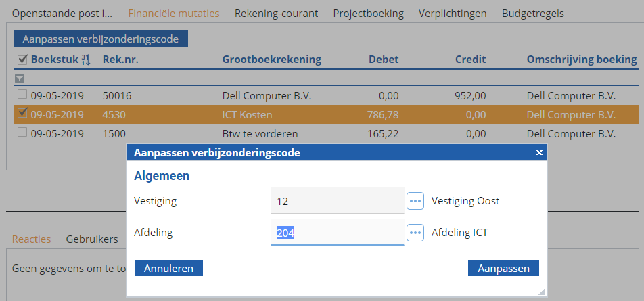Viewport: 644px width, 301px height.
Task: Uncheck the ICT Kosten row checkbox
Action: click(x=22, y=114)
